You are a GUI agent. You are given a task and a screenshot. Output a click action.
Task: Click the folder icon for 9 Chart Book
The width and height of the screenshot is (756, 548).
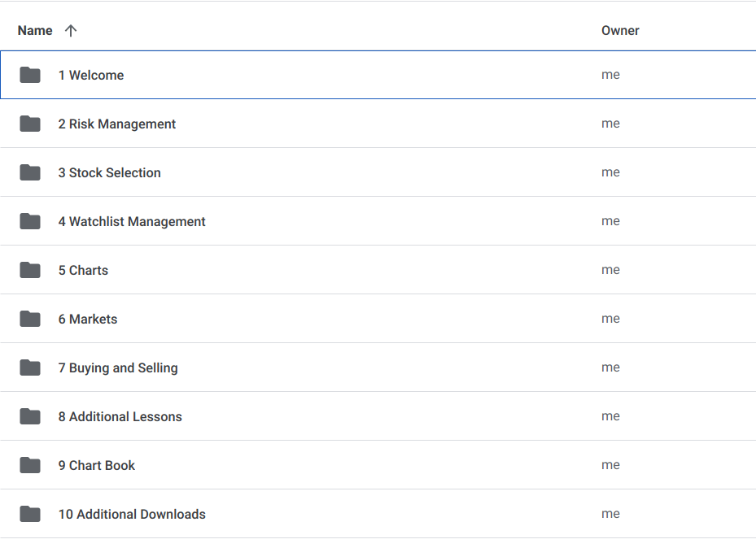(x=29, y=464)
